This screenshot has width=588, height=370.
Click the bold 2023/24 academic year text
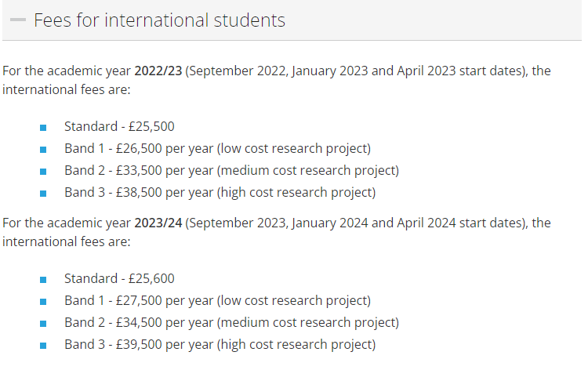tap(158, 223)
